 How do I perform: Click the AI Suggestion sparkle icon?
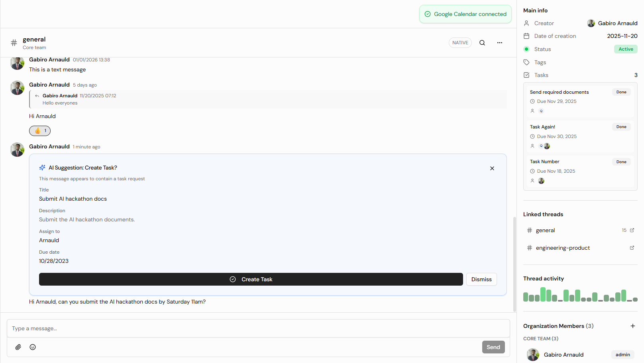[x=42, y=168]
